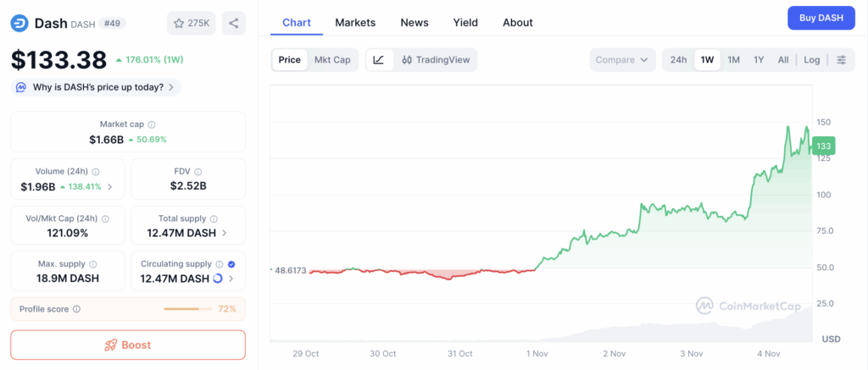Switch chart to Mkt Cap view
The width and height of the screenshot is (868, 370).
pos(332,60)
